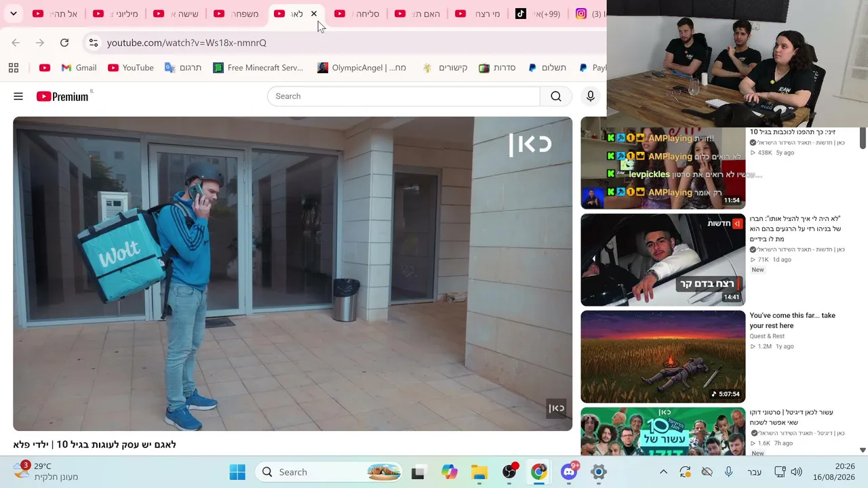Open the OlympicAngel bookmark
868x488 pixels.
click(x=362, y=68)
